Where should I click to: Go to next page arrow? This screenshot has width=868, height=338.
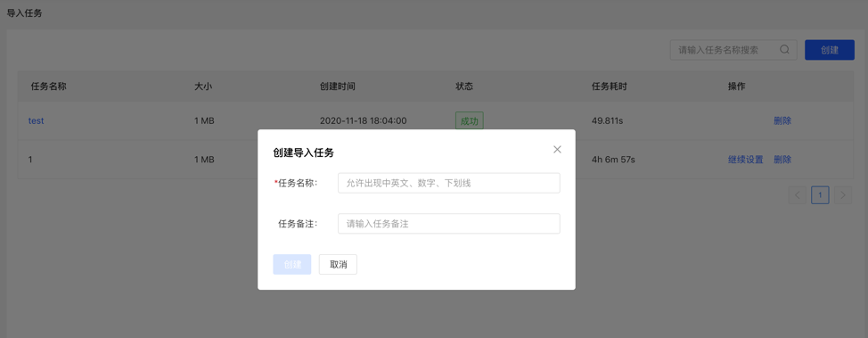843,195
